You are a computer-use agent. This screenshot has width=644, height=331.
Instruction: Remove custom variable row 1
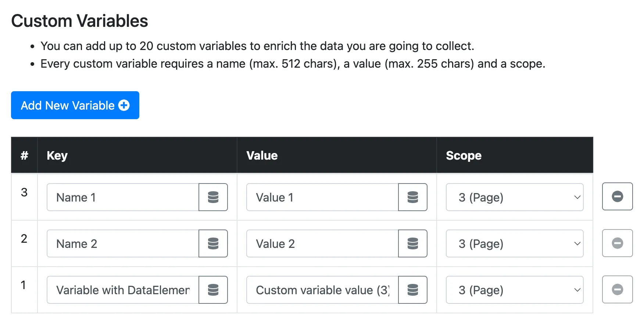(618, 289)
